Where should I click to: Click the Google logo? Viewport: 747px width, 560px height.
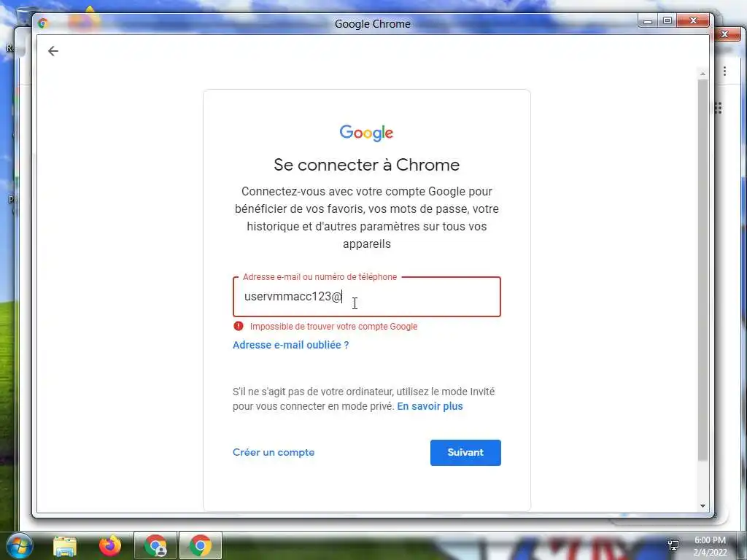366,133
